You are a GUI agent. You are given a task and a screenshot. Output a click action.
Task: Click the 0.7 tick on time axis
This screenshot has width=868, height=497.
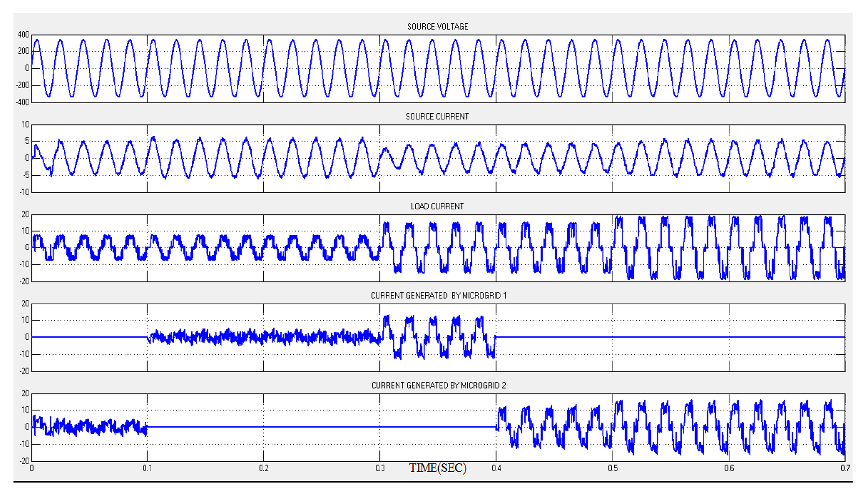pyautogui.click(x=845, y=468)
